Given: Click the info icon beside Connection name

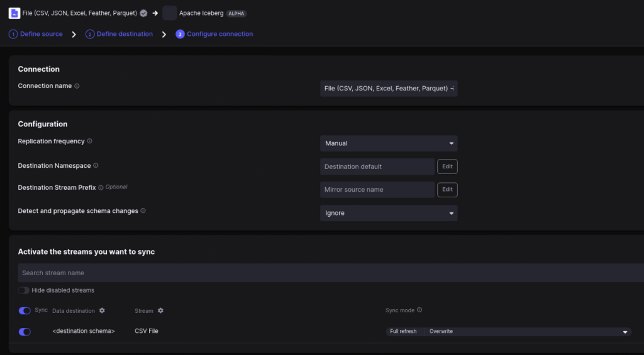Looking at the screenshot, I should [x=77, y=86].
